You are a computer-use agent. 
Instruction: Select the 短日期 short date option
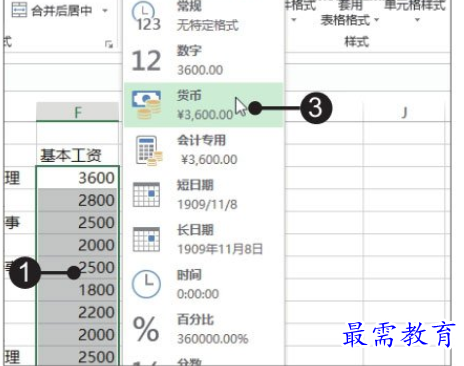pyautogui.click(x=203, y=195)
